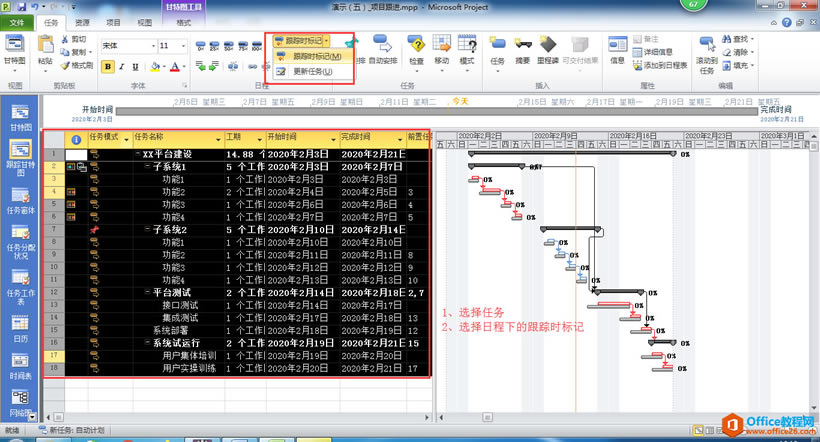Screen dimensions: 820x442
Task: Click the 文件 file button
Action: [x=17, y=21]
